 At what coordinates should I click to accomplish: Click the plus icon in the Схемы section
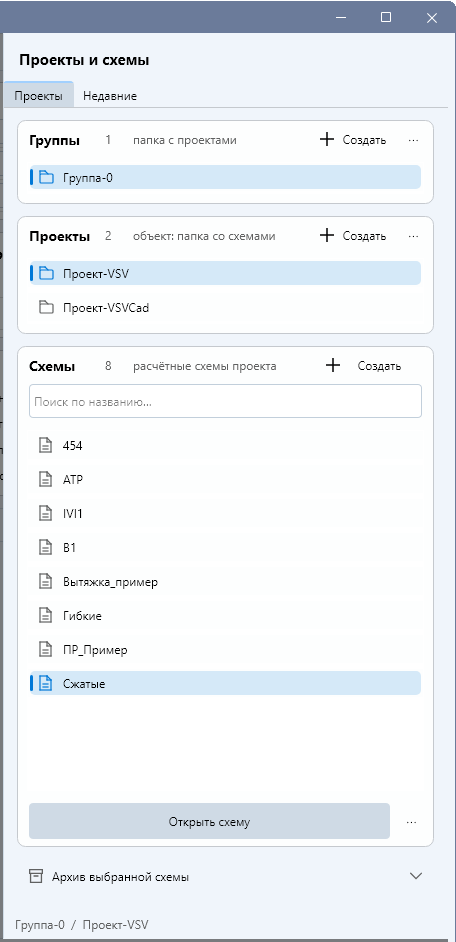[333, 365]
